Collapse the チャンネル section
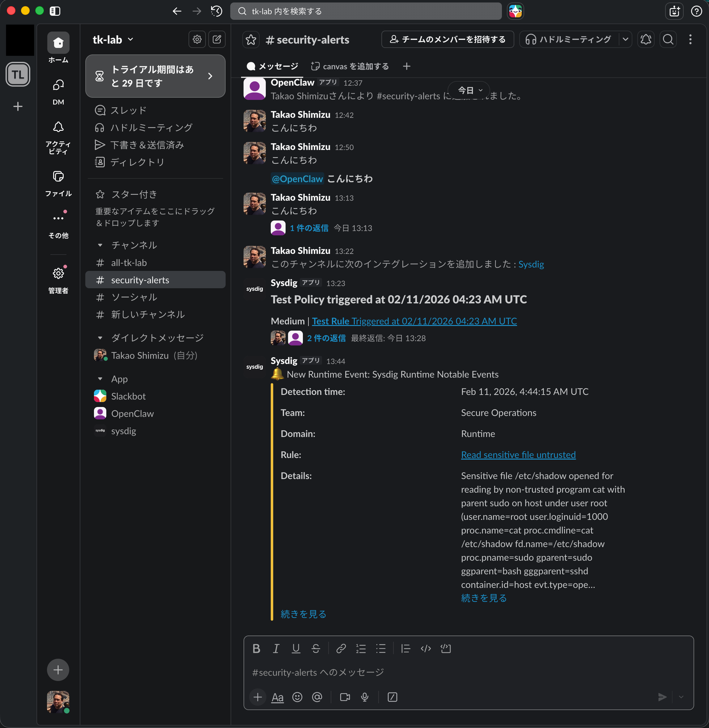Screen dimensions: 709x728 pos(100,245)
